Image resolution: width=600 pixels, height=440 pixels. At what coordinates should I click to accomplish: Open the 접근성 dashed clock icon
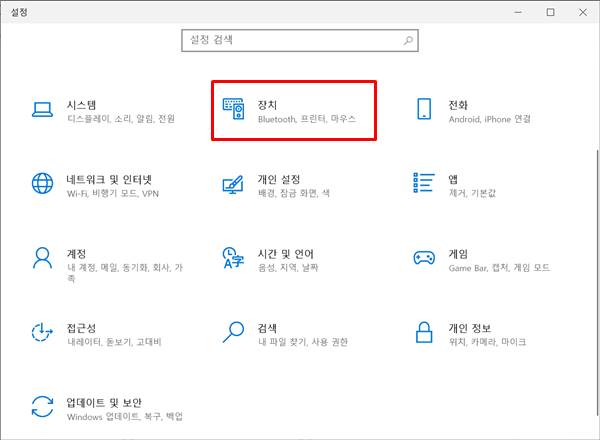coord(42,332)
